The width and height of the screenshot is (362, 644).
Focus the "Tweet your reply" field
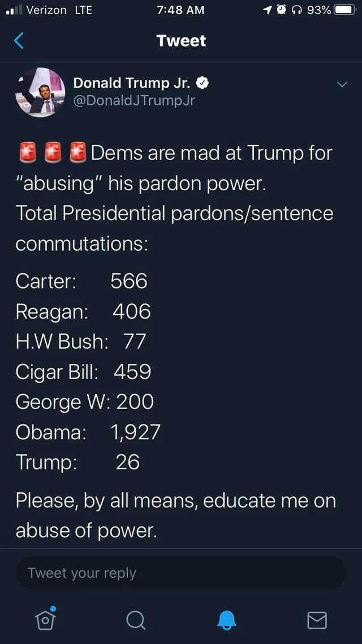[x=181, y=573]
